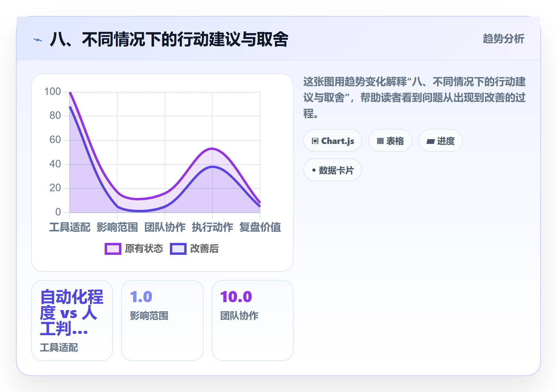Select the Chart.js tag chip

(x=333, y=141)
